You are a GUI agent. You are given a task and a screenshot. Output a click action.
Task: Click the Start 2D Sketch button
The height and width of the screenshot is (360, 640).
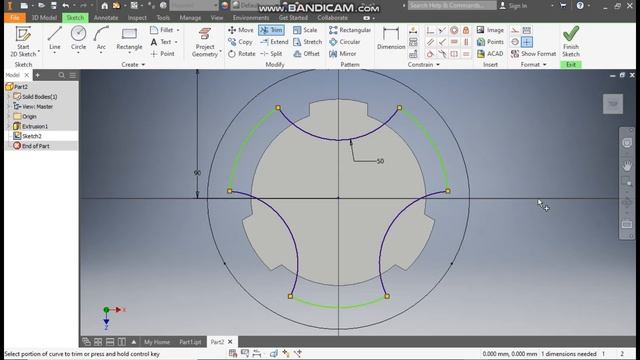coord(23,41)
